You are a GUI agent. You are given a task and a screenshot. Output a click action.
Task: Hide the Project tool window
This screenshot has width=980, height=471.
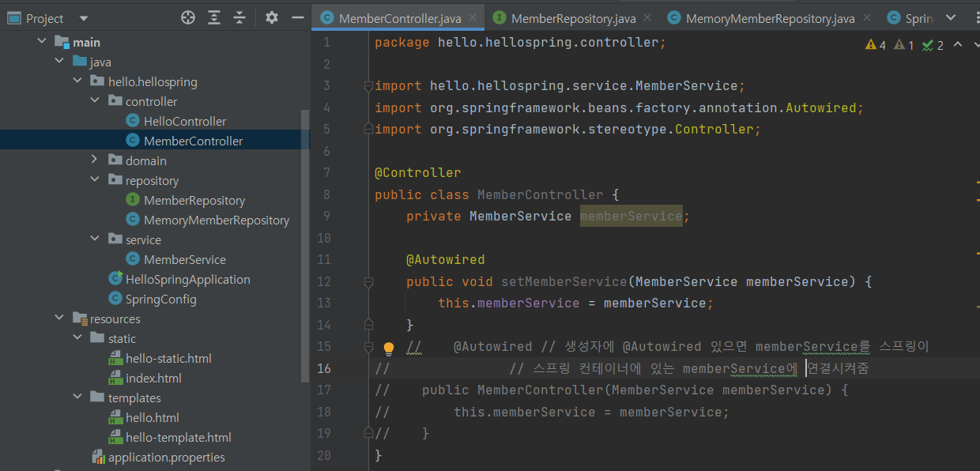pyautogui.click(x=297, y=17)
